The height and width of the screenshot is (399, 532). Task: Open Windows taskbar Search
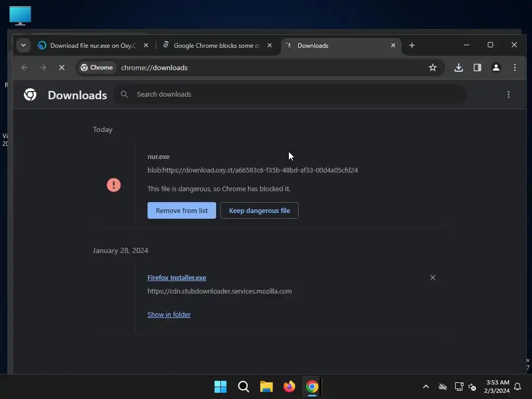point(244,387)
